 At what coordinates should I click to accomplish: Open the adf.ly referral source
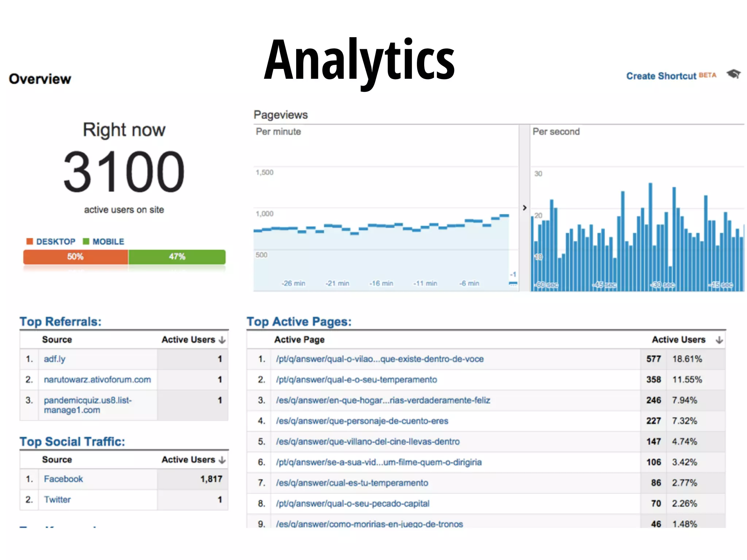[54, 359]
